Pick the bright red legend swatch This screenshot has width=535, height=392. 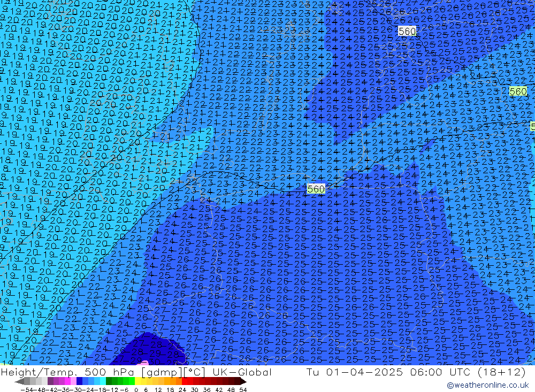click(x=185, y=381)
